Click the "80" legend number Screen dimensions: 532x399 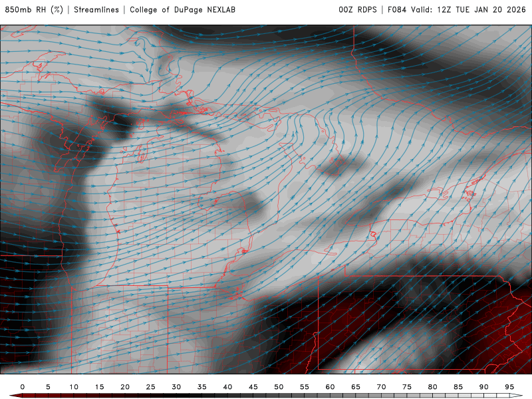(433, 387)
